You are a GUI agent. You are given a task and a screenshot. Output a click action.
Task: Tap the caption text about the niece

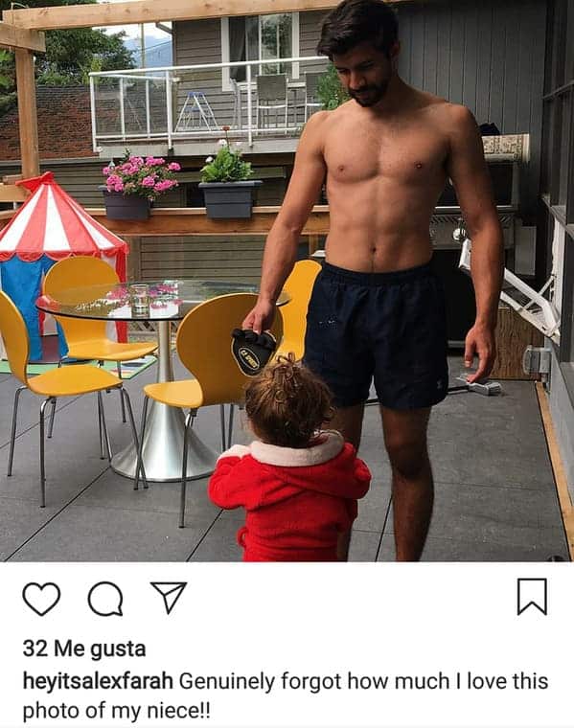(x=286, y=696)
